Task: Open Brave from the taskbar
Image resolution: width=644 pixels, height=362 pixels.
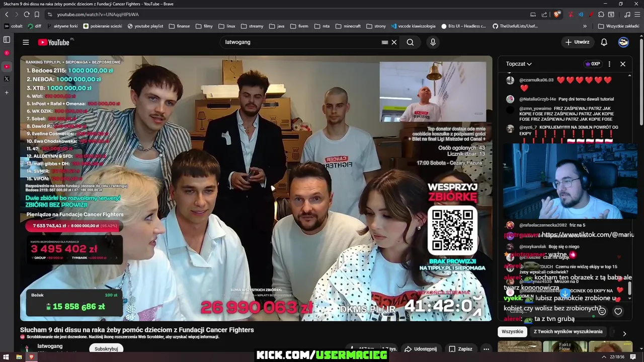Action: pyautogui.click(x=31, y=357)
